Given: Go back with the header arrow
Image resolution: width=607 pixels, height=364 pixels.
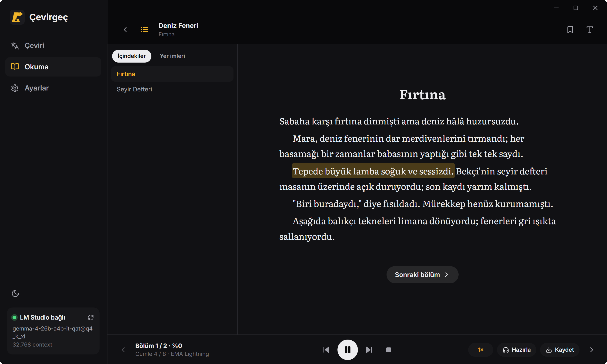Looking at the screenshot, I should [x=125, y=30].
